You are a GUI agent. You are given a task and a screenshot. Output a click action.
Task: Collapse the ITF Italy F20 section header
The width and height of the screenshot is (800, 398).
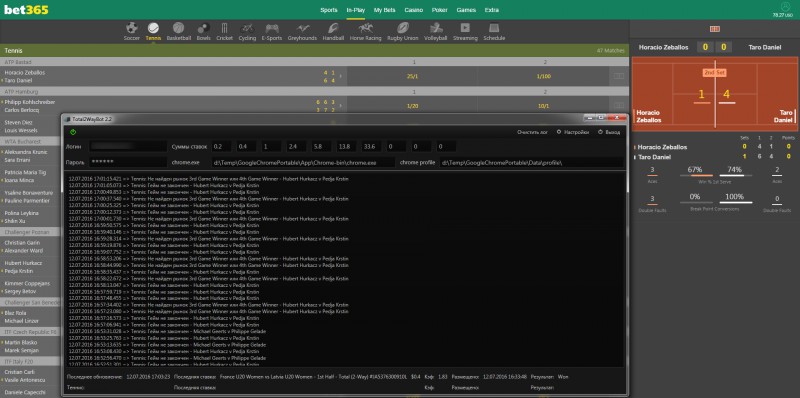coord(31,361)
